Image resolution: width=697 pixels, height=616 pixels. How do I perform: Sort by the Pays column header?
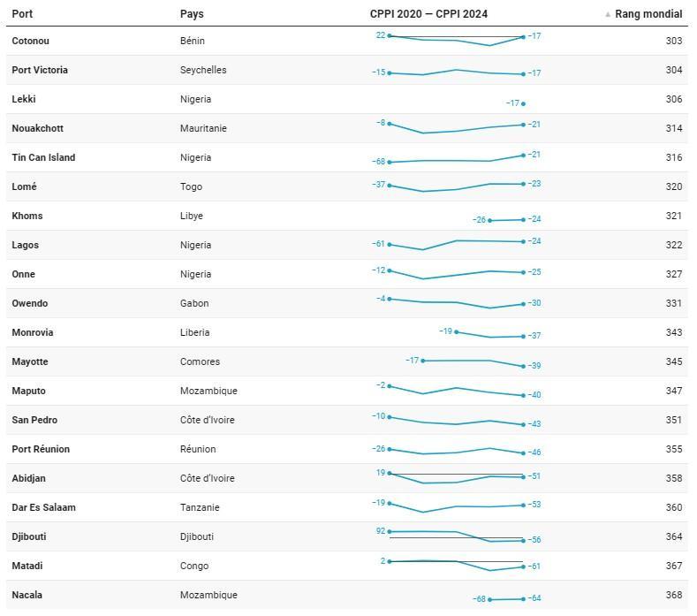[x=192, y=14]
